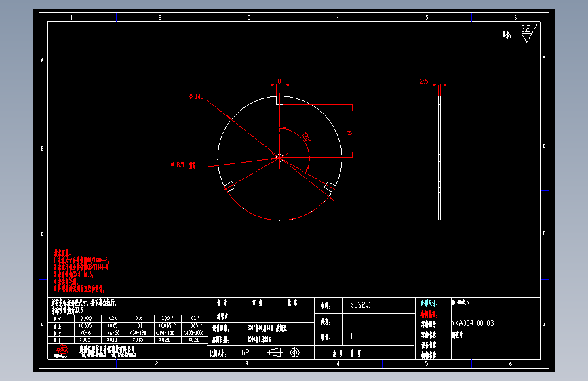The width and height of the screenshot is (588, 381).
Task: Pick the 8 notch width dimension
Action: 279,81
